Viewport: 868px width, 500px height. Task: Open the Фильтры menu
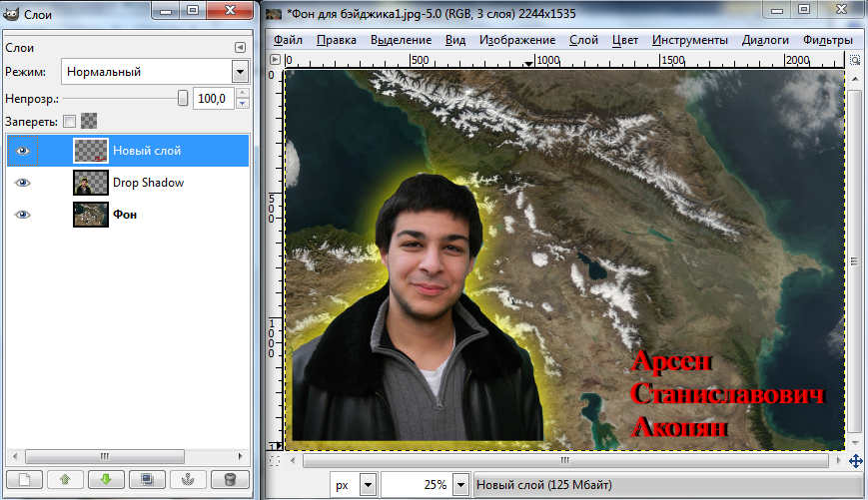click(x=828, y=40)
